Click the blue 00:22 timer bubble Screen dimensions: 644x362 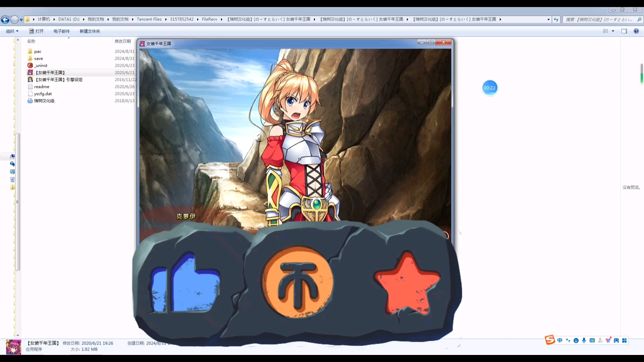(489, 88)
